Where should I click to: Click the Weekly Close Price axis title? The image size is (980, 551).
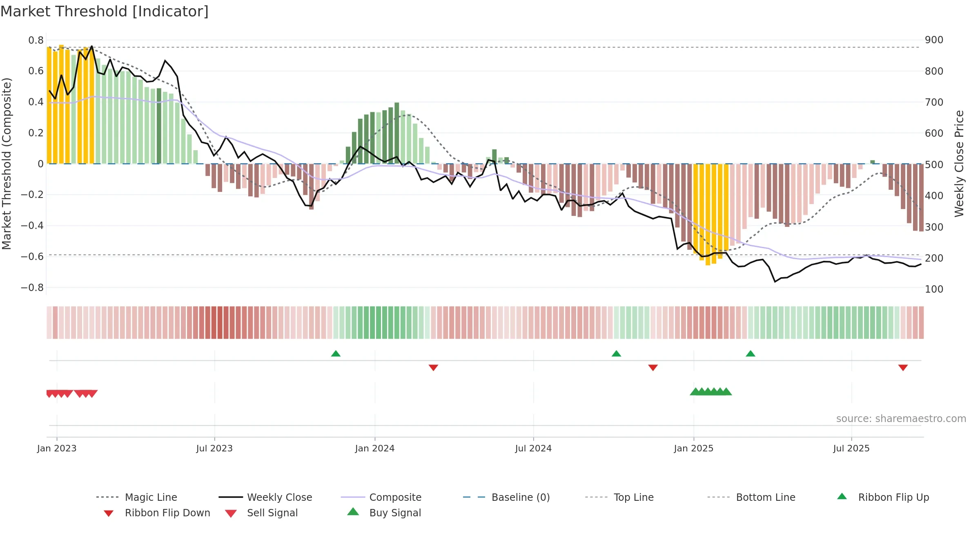(x=959, y=164)
